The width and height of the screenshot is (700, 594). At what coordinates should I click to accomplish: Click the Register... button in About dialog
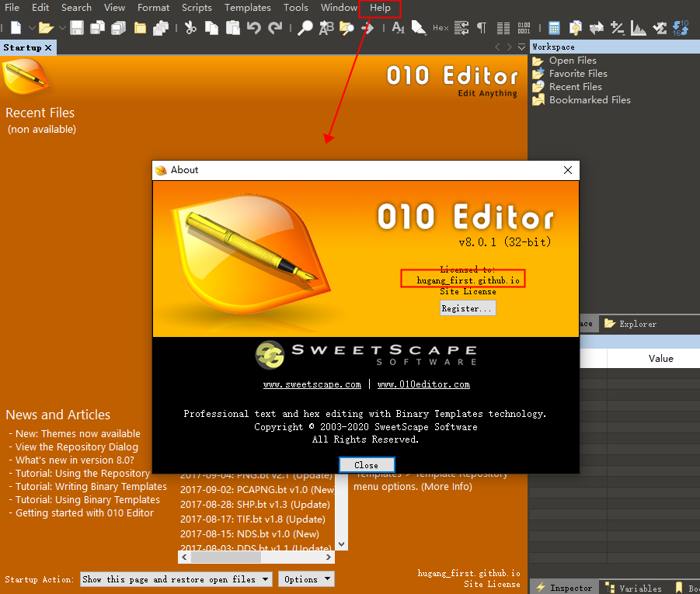click(x=468, y=308)
